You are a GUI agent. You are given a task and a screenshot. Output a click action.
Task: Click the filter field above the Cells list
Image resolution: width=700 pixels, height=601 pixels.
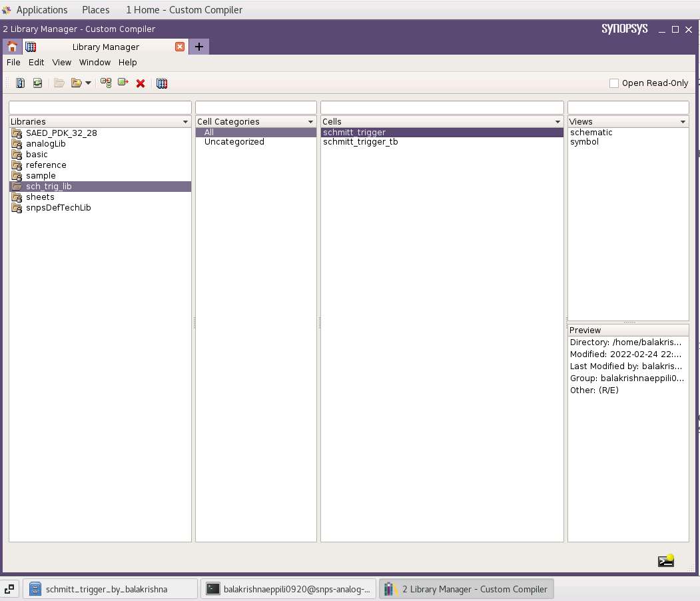441,107
